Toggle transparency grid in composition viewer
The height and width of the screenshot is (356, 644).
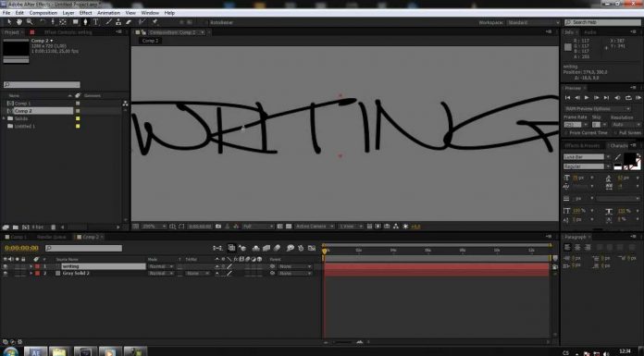click(289, 227)
